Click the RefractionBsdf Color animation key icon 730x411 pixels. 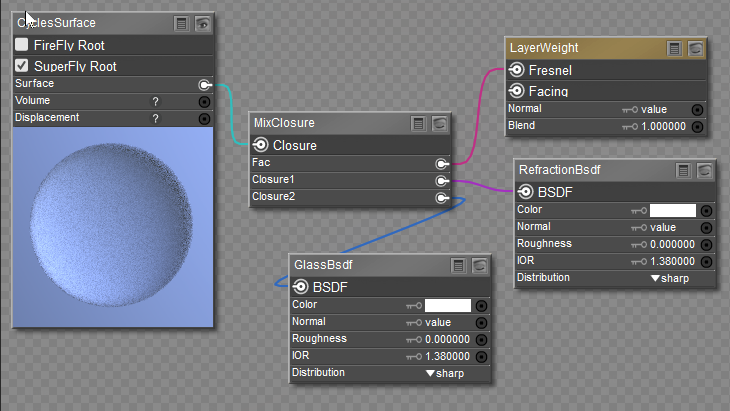[639, 211]
